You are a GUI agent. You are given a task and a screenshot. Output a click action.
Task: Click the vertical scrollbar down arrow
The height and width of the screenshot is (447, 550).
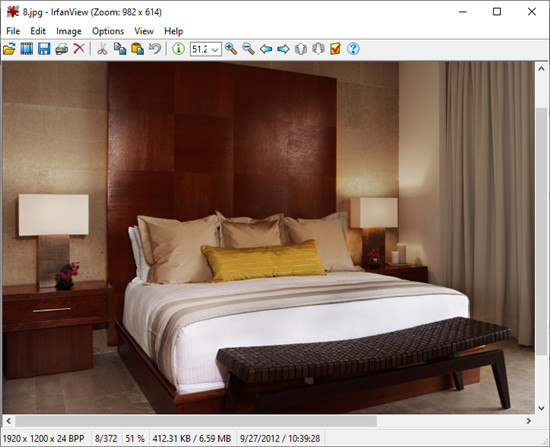pyautogui.click(x=541, y=408)
